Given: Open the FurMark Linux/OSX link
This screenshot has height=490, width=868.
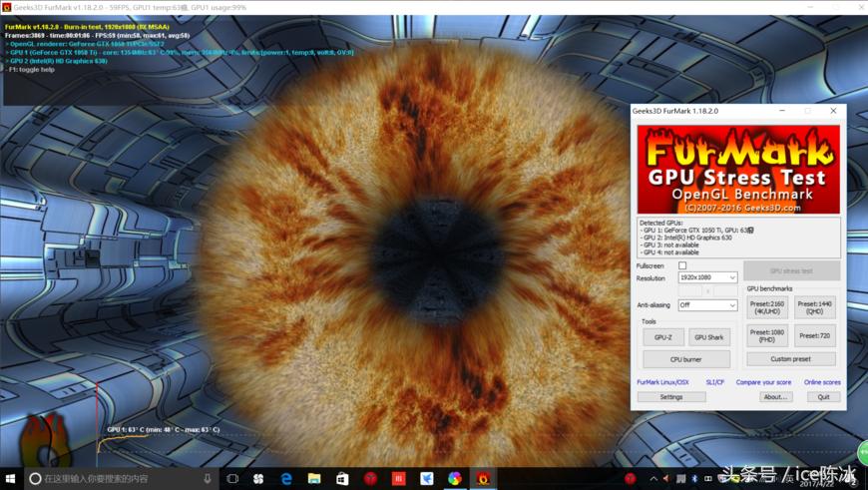Looking at the screenshot, I should (x=662, y=382).
